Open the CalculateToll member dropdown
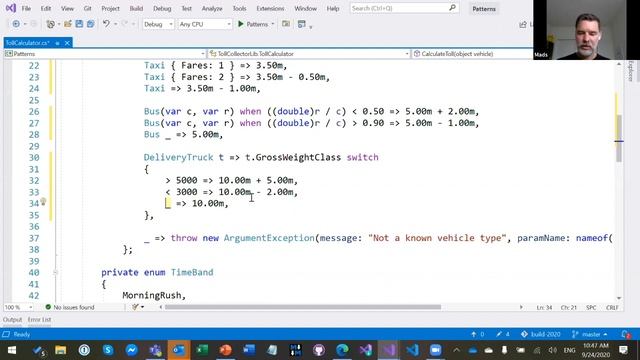Viewport: 640px width, 360px height. 472,54
